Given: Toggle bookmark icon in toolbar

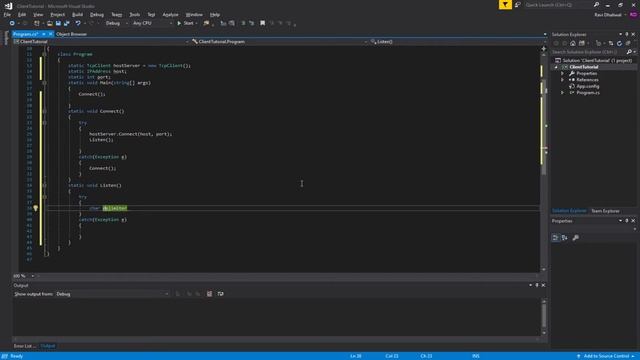Looking at the screenshot, I should [x=262, y=23].
